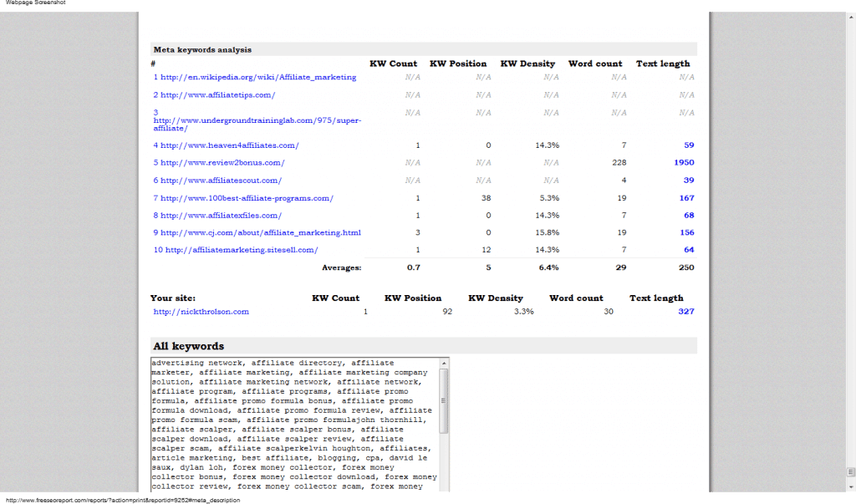Screen dimensions: 856x504
Task: Click text length value 156
Action: pos(687,232)
